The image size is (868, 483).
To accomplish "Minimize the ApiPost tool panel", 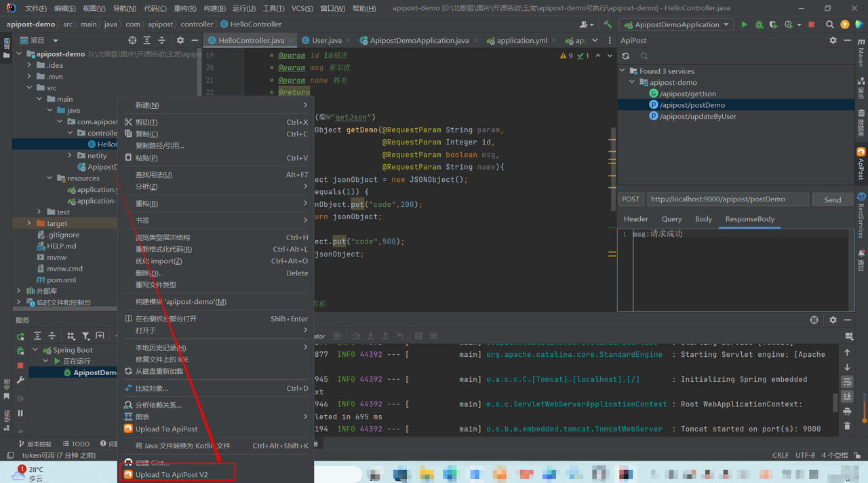I will click(x=848, y=40).
